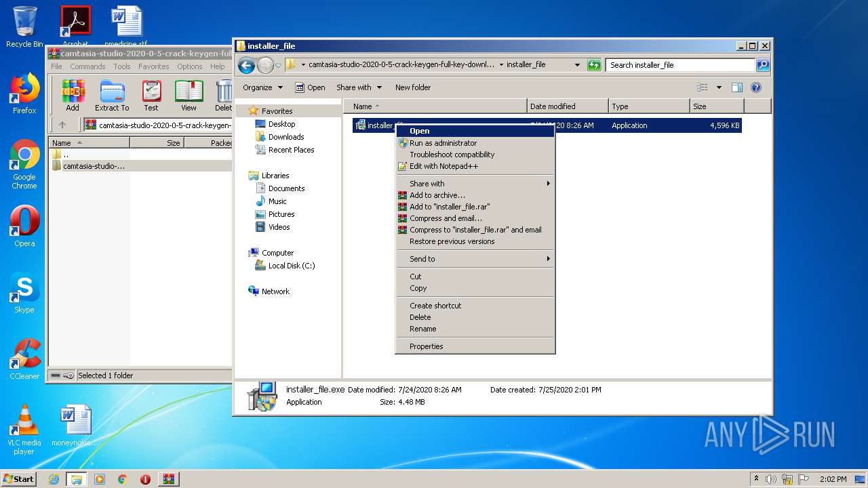The width and height of the screenshot is (868, 488).
Task: Open WinRAR Options menu
Action: [189, 66]
